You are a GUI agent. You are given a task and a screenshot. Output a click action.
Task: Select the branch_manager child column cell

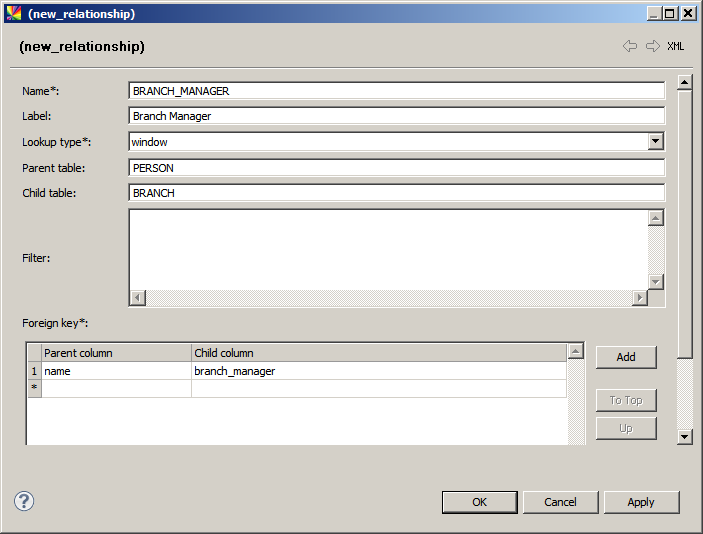click(x=378, y=371)
